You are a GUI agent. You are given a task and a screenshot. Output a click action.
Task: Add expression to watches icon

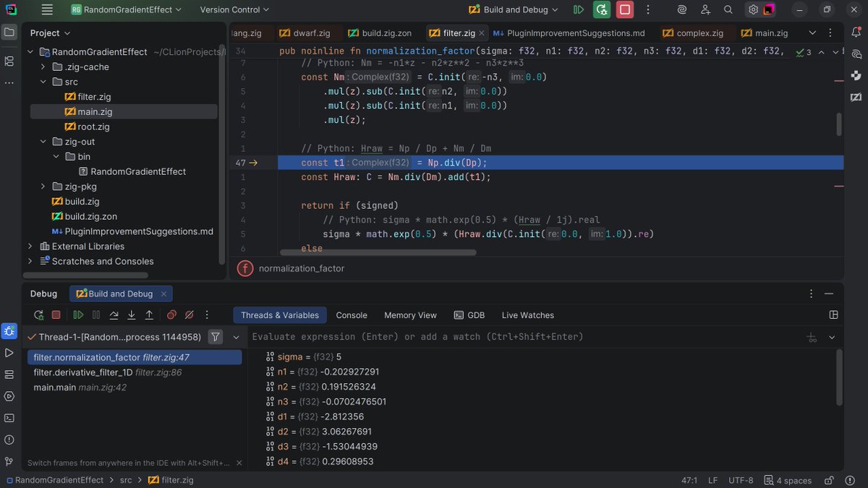point(812,338)
